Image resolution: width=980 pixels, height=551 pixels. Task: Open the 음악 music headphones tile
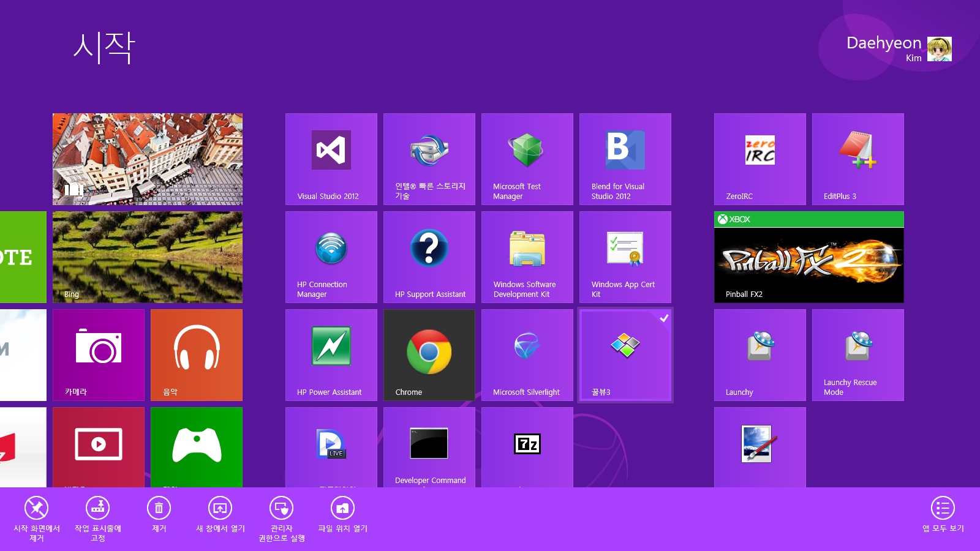[197, 355]
